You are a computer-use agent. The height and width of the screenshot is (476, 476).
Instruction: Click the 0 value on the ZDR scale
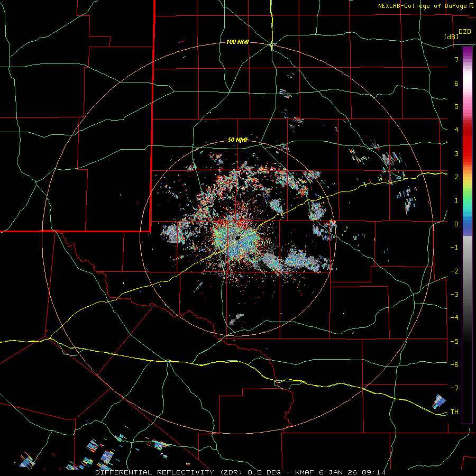tap(456, 224)
